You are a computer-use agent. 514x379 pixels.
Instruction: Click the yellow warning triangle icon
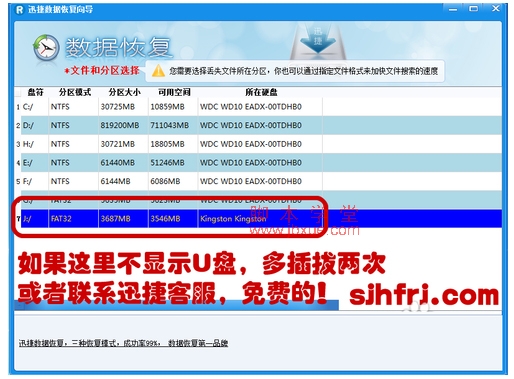click(x=158, y=71)
